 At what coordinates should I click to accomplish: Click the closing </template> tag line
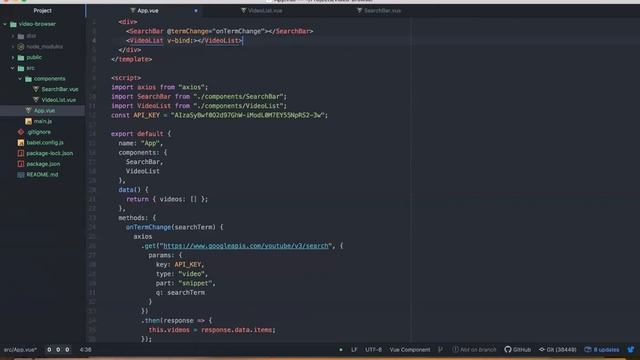(131, 59)
